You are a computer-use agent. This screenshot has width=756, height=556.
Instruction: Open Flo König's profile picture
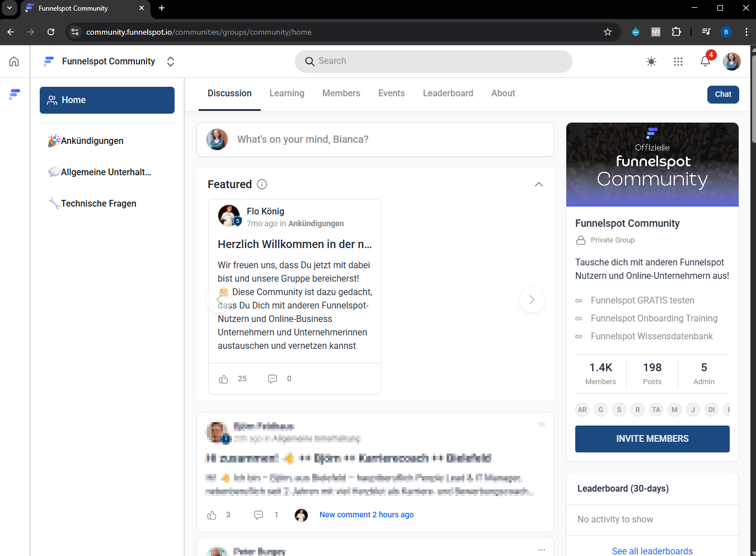pos(229,216)
